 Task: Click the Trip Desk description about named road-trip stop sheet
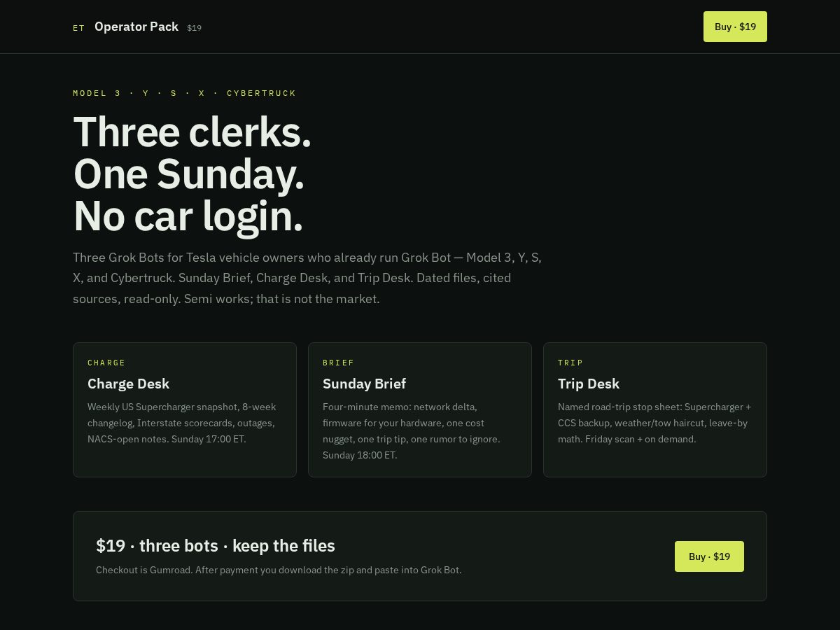(x=654, y=423)
